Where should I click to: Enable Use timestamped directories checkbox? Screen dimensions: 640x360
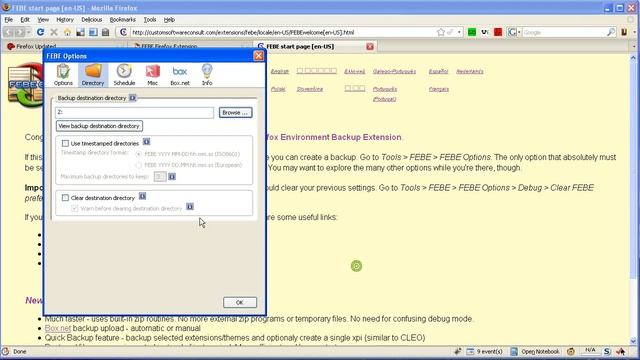tap(65, 143)
